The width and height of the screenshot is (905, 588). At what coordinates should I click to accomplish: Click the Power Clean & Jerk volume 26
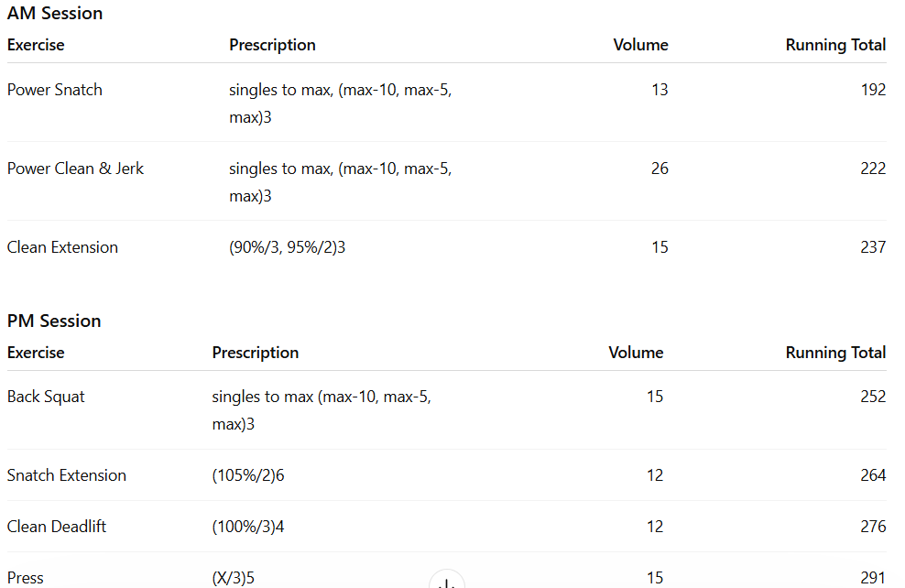pyautogui.click(x=660, y=169)
